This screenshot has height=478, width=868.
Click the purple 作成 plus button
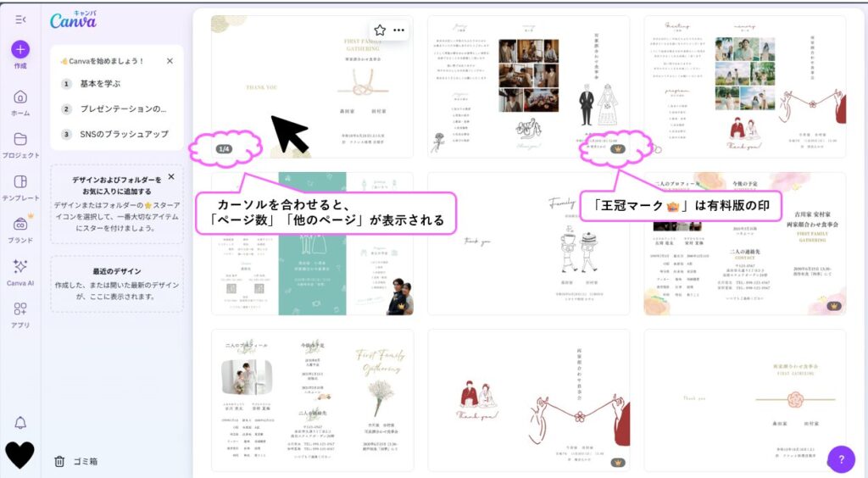coord(20,49)
